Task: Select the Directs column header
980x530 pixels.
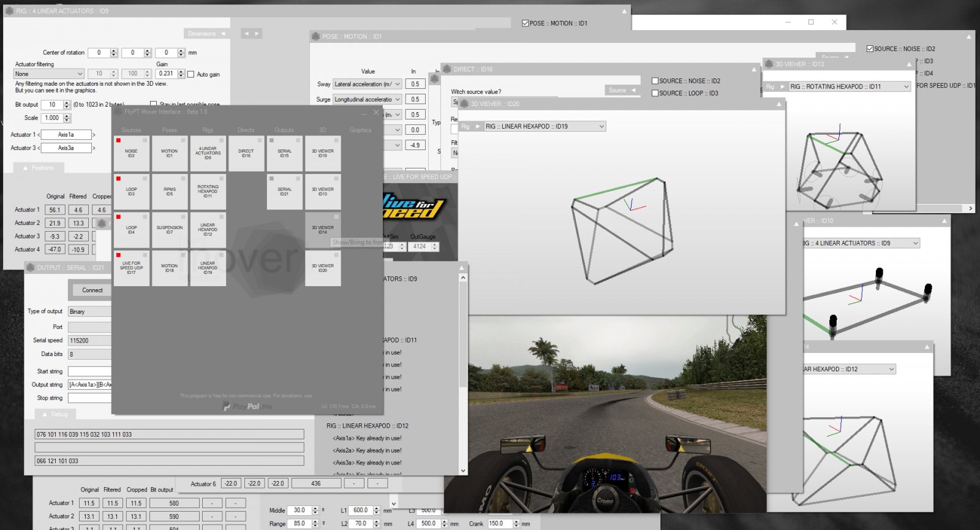Action: point(246,130)
